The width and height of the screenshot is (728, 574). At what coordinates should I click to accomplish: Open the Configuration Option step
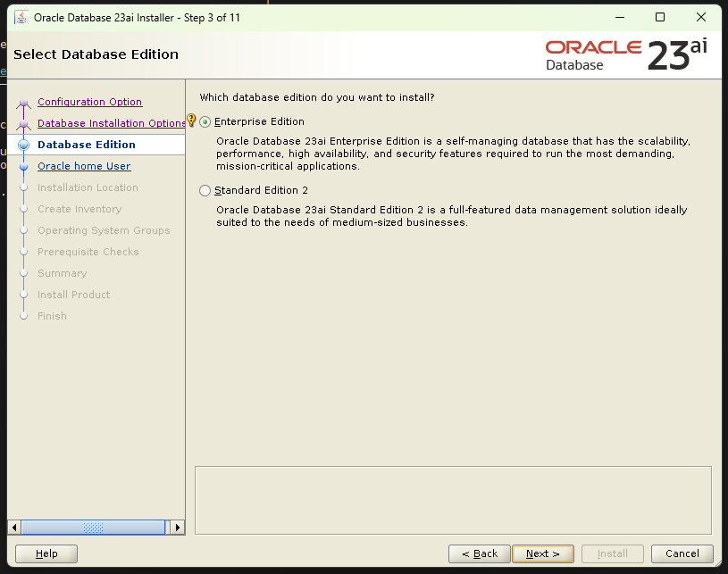[92, 101]
